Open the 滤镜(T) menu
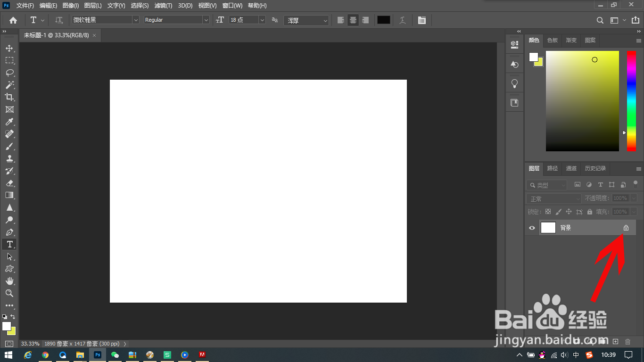This screenshot has height=362, width=644. point(164,6)
